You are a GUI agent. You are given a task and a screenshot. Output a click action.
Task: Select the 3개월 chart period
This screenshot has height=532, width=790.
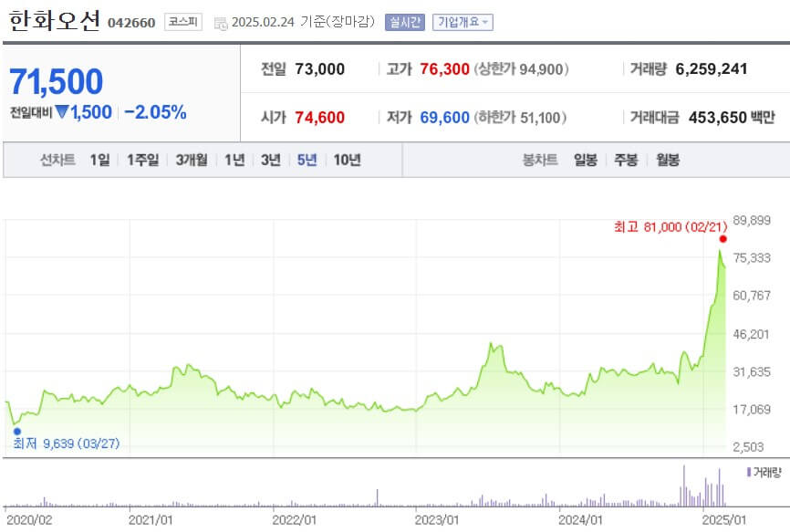click(190, 158)
